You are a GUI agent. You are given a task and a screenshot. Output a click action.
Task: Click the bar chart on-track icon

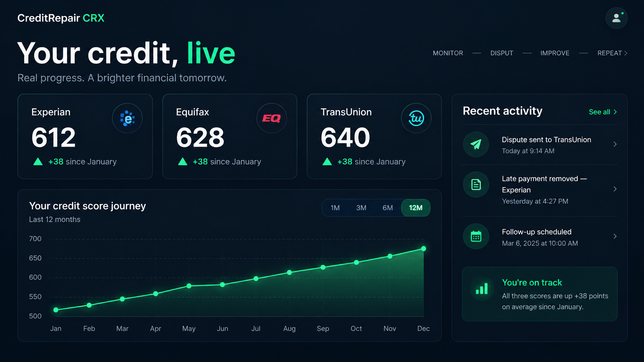(x=482, y=289)
